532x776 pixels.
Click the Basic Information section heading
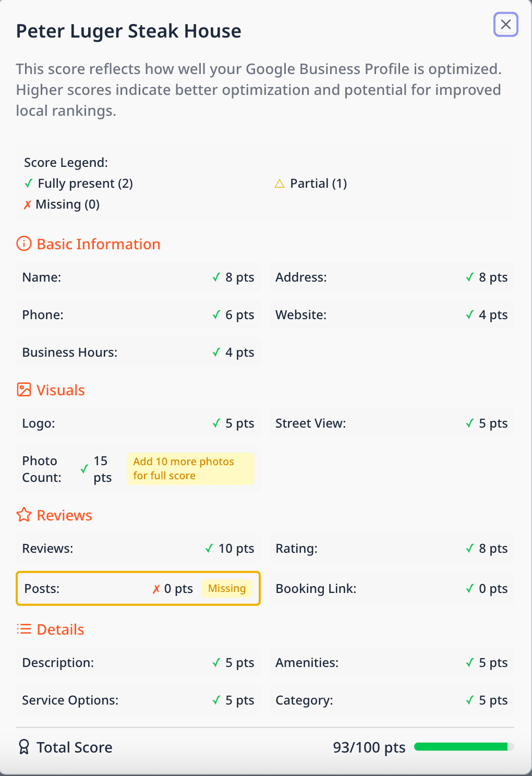99,244
